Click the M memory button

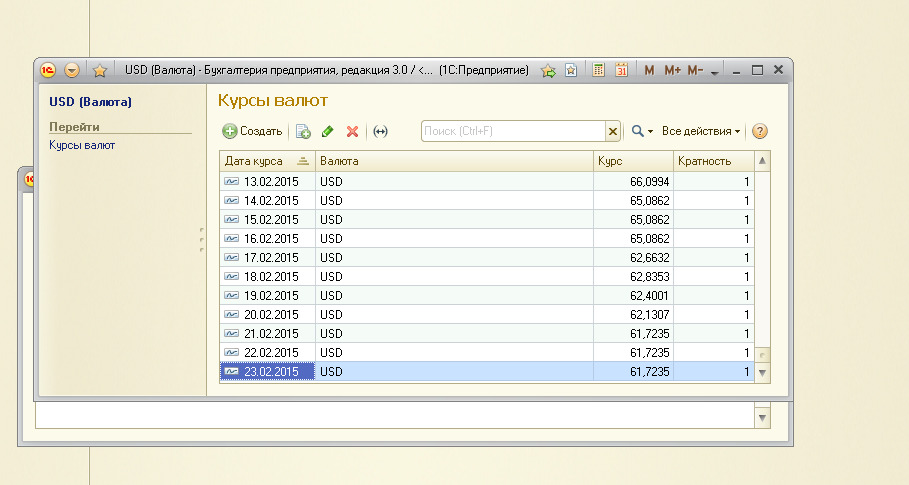(649, 70)
